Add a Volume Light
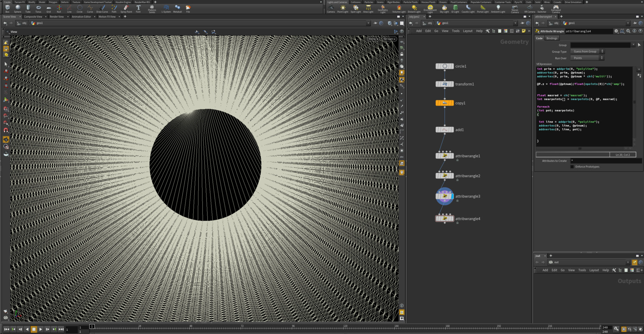644x334 pixels. (x=399, y=9)
